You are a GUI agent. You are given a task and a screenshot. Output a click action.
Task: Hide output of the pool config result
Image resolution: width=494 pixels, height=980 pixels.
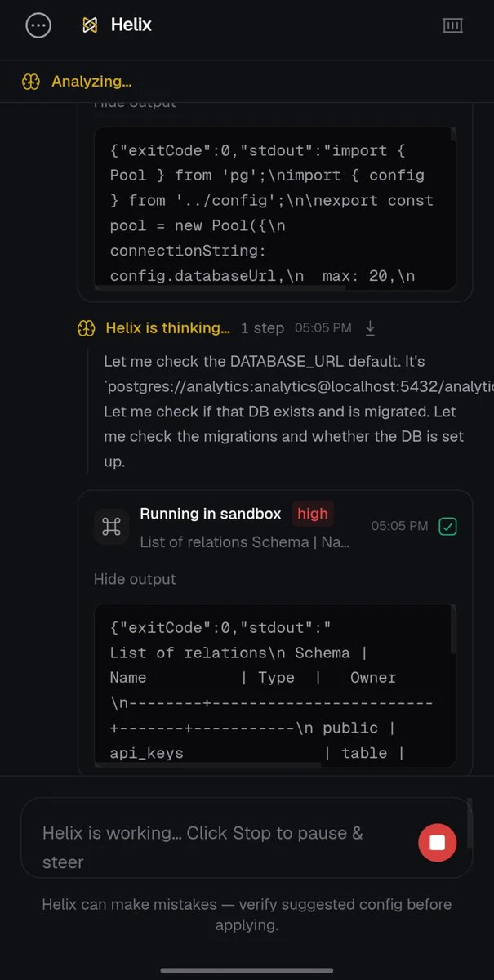[x=135, y=103]
